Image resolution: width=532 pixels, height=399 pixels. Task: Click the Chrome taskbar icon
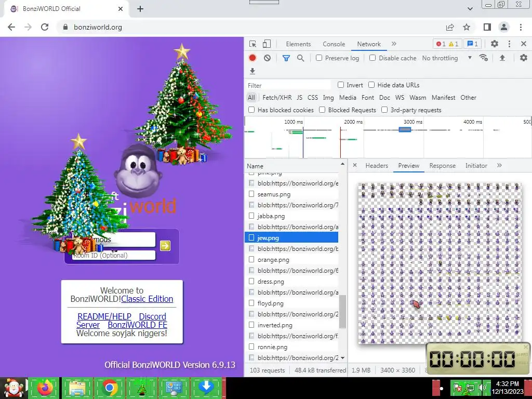point(109,388)
